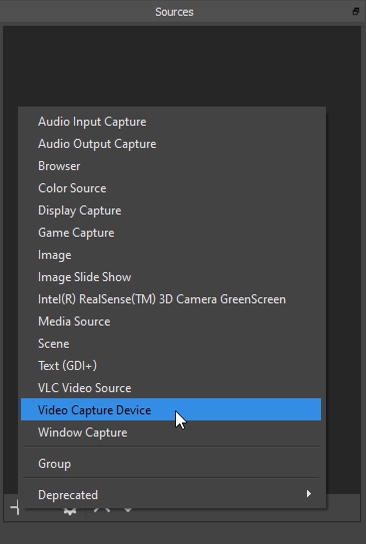Click highlighted Video Capture Device
Screen dimensions: 366x544
click(171, 409)
